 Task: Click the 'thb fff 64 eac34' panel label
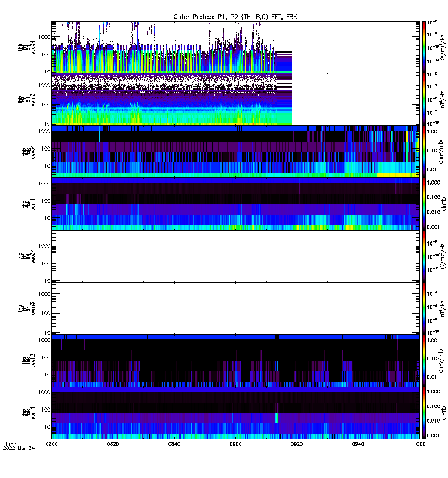click(26, 47)
